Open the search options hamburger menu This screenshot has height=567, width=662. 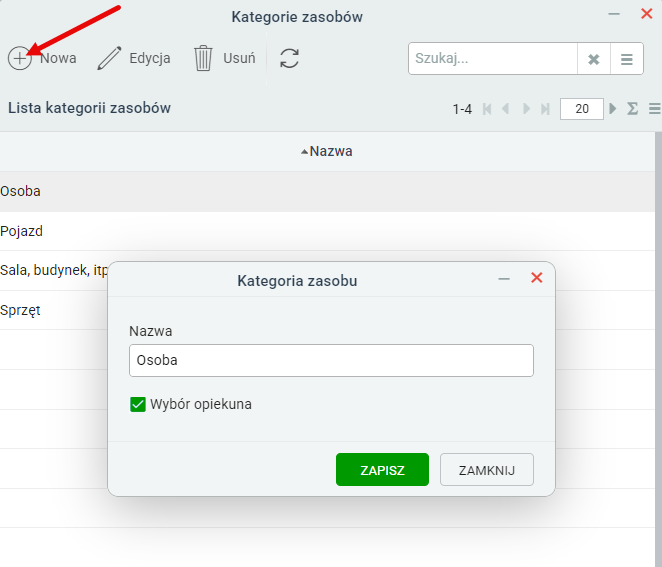click(627, 59)
